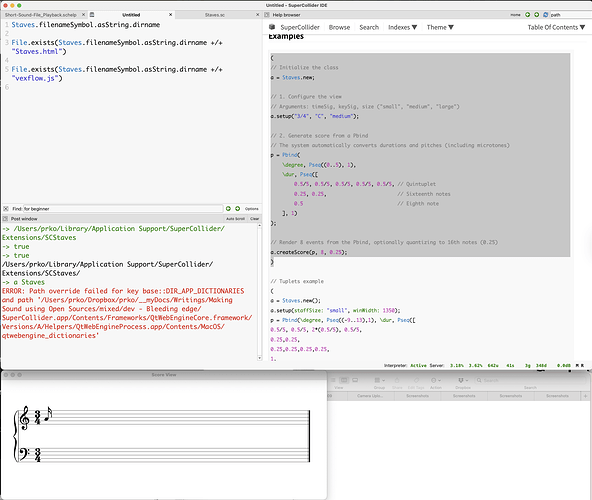
Task: Close the Untitled document tab
Action: [170, 15]
